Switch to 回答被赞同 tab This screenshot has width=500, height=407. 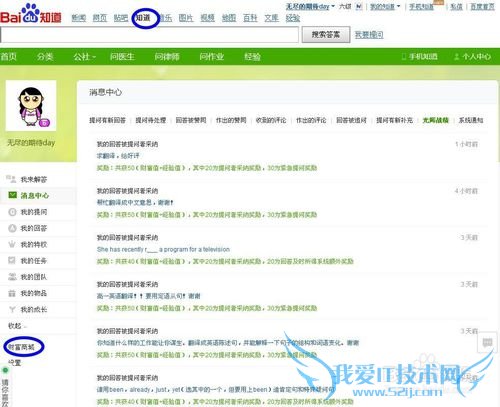pyautogui.click(x=191, y=120)
